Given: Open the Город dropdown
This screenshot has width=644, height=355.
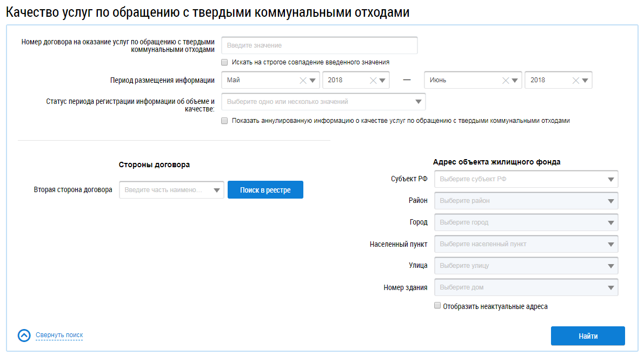Looking at the screenshot, I should point(610,222).
